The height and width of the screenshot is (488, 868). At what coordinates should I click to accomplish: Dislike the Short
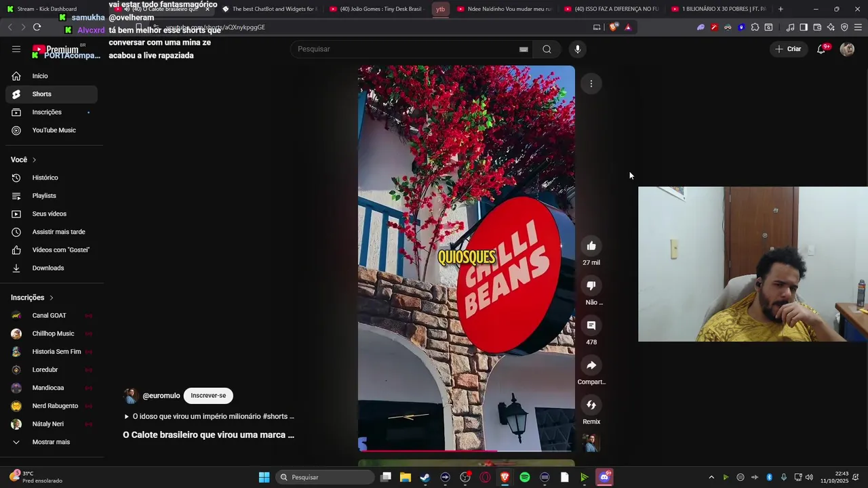point(591,286)
